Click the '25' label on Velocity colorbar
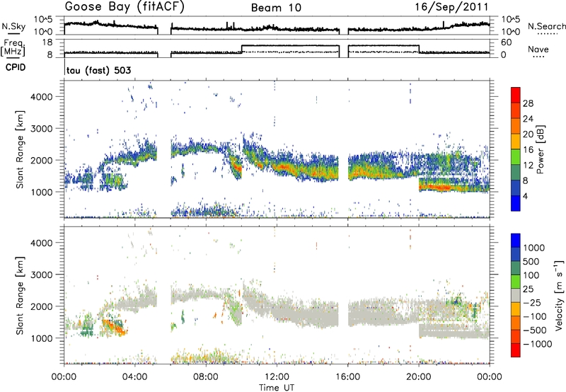Image resolution: width=566 pixels, height=392 pixels. point(528,289)
